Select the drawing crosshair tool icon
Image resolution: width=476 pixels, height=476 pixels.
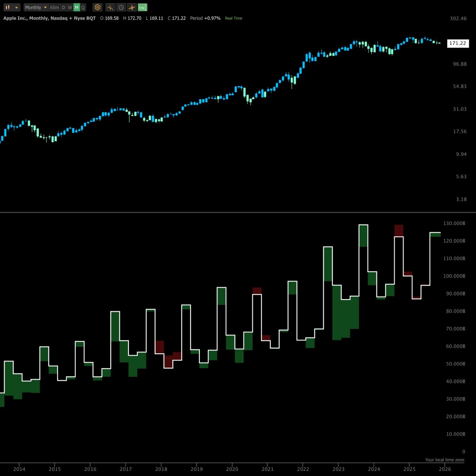[x=131, y=7]
